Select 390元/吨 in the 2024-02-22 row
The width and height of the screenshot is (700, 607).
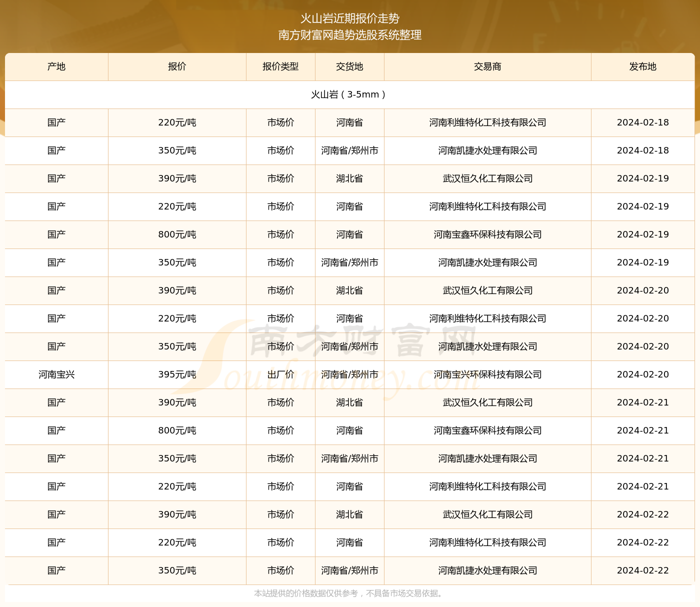coord(177,514)
